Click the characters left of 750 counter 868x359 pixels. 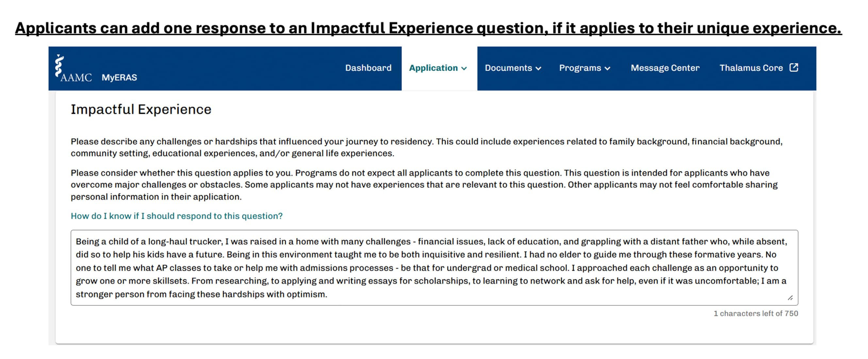(756, 314)
